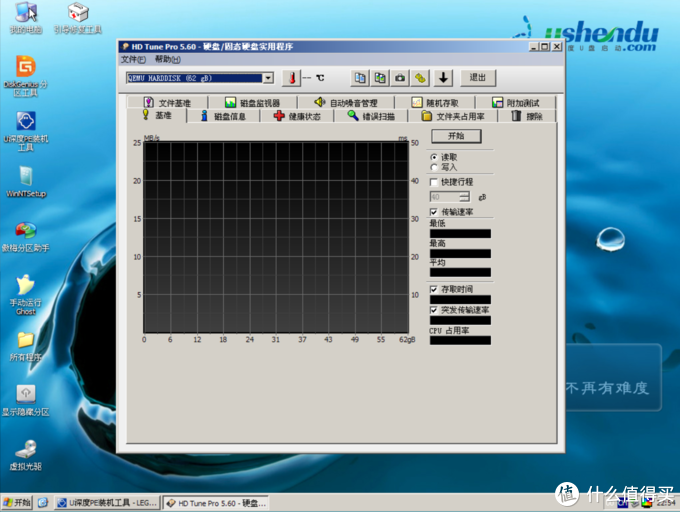The height and width of the screenshot is (512, 680).
Task: Toggle the 存取时间 checkbox
Action: [x=434, y=289]
